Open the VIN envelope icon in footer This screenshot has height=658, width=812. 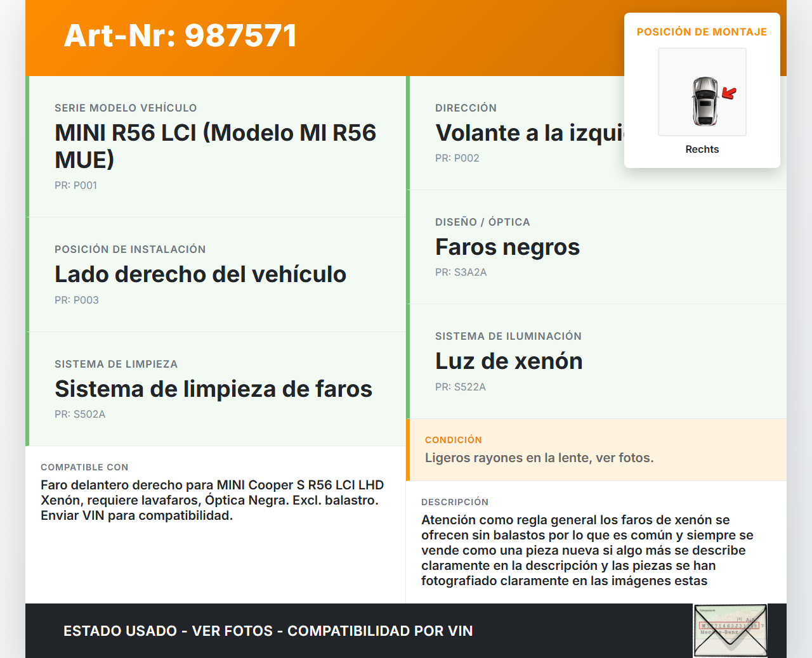(x=730, y=630)
